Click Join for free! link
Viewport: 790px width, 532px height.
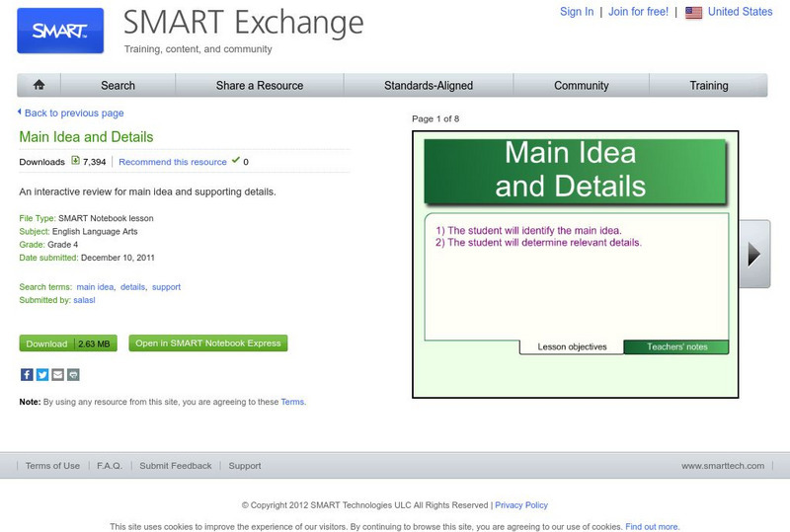[x=638, y=12]
